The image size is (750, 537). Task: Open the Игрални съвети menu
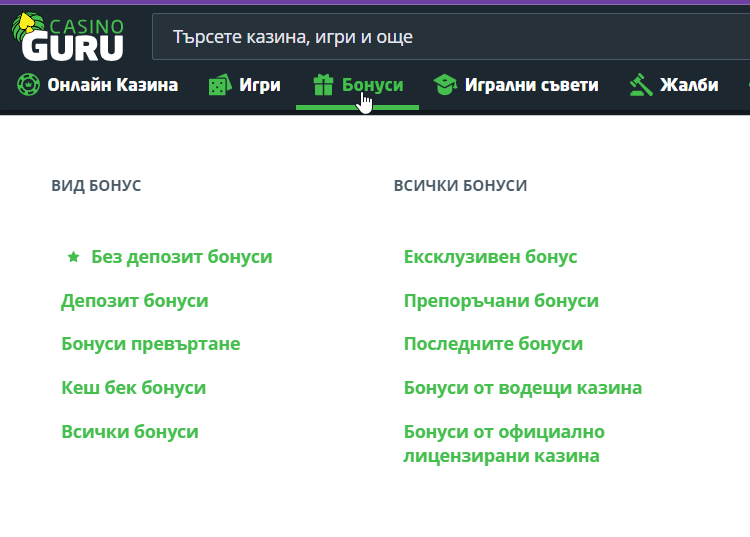coord(516,85)
